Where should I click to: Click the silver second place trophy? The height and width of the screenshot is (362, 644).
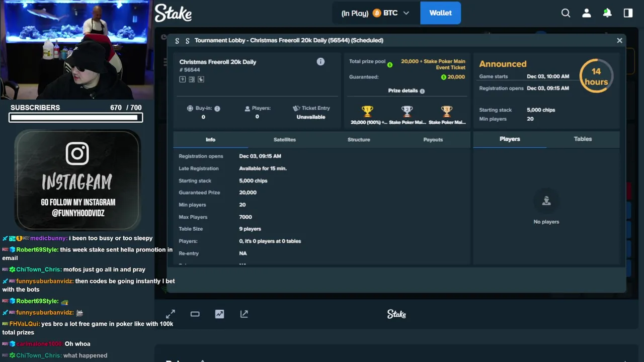407,111
